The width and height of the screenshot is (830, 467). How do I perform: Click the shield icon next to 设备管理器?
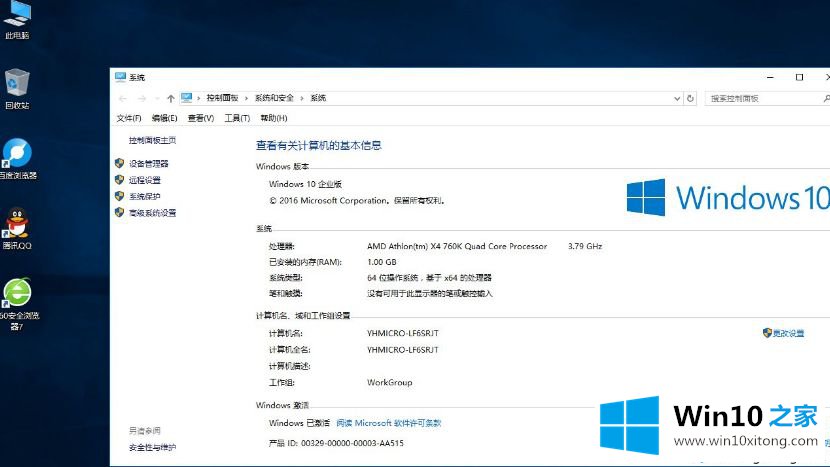click(120, 163)
